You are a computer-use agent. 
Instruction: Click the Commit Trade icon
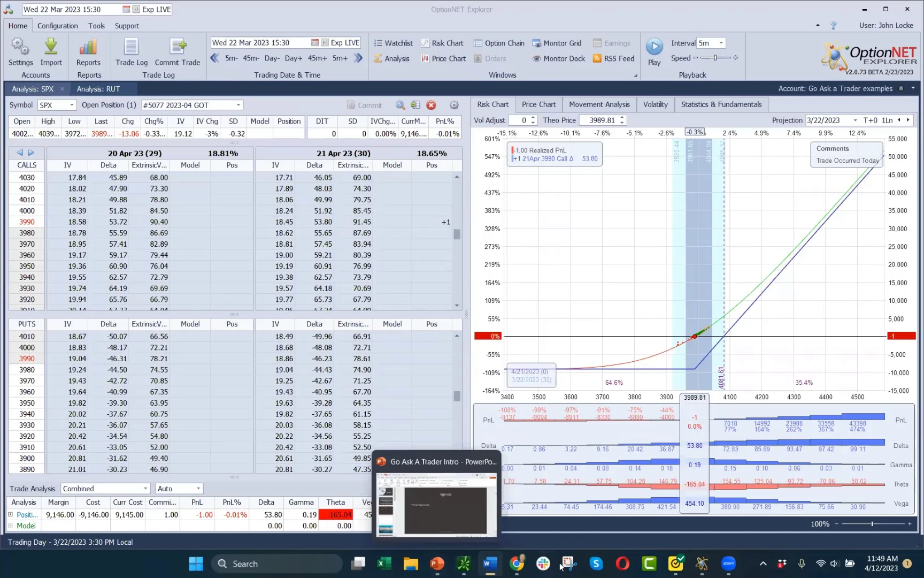(178, 51)
